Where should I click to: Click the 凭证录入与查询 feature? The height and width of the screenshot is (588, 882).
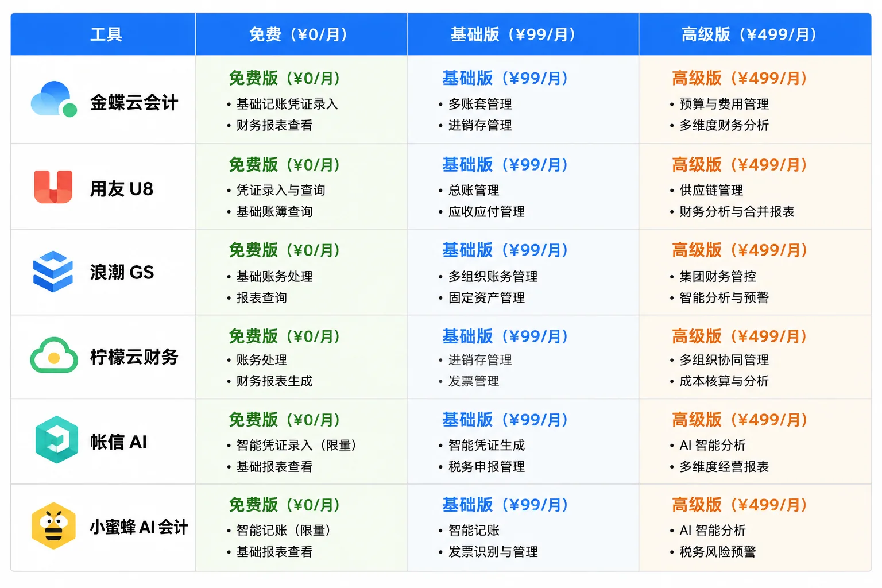281,190
